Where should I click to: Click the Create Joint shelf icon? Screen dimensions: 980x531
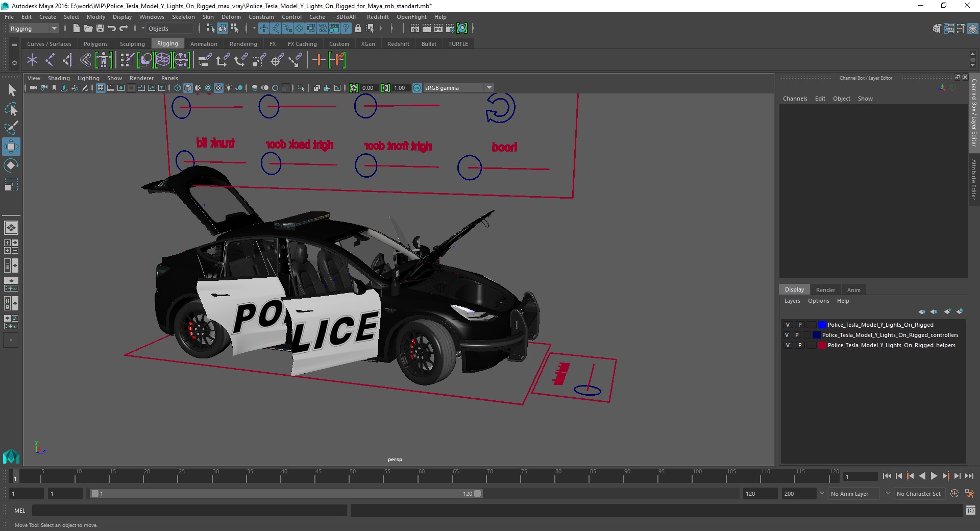(x=50, y=60)
